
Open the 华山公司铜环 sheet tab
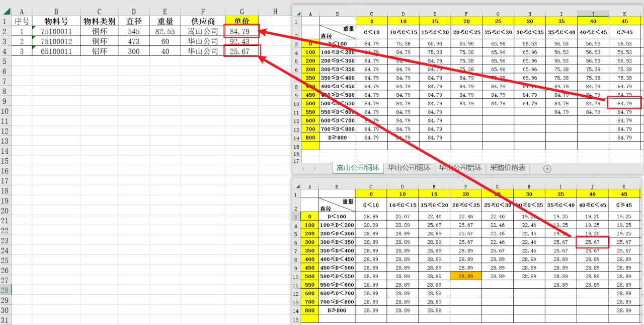[x=409, y=168]
